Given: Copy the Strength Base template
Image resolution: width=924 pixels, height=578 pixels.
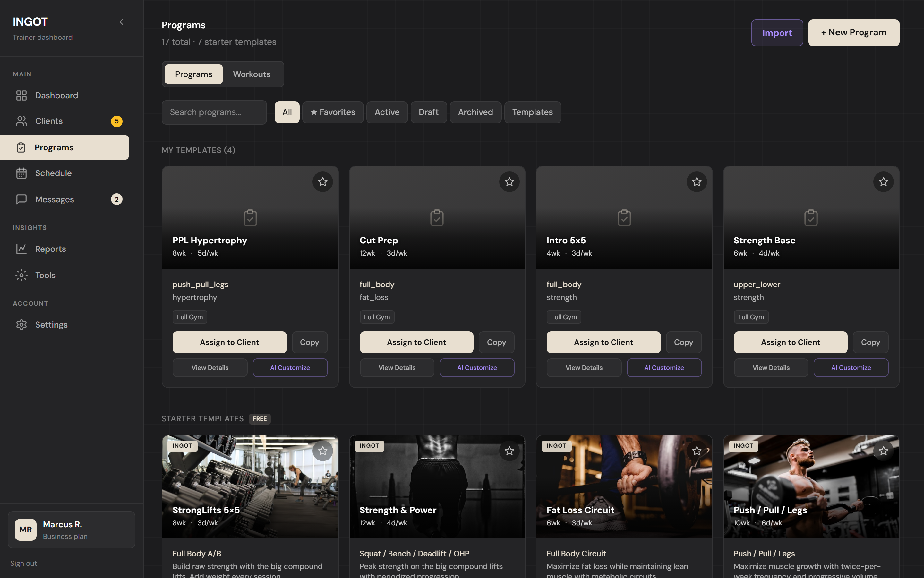Looking at the screenshot, I should coord(870,342).
